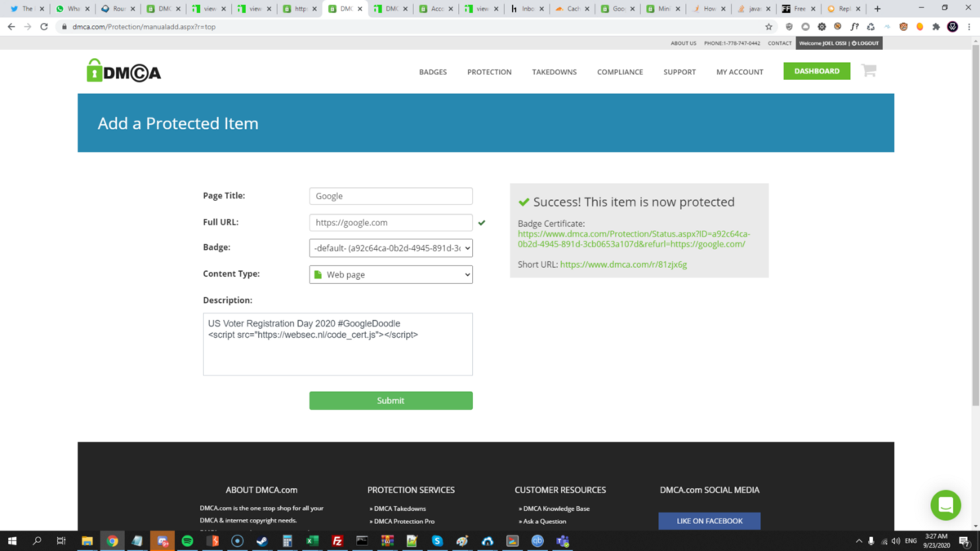Open a new browser tab
Image resolution: width=980 pixels, height=551 pixels.
[877, 9]
